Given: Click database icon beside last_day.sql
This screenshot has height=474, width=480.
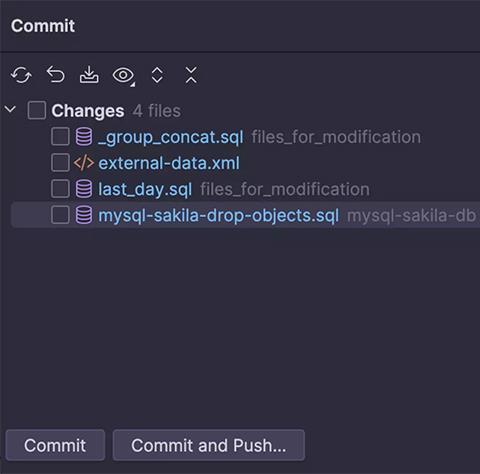Looking at the screenshot, I should 84,189.
